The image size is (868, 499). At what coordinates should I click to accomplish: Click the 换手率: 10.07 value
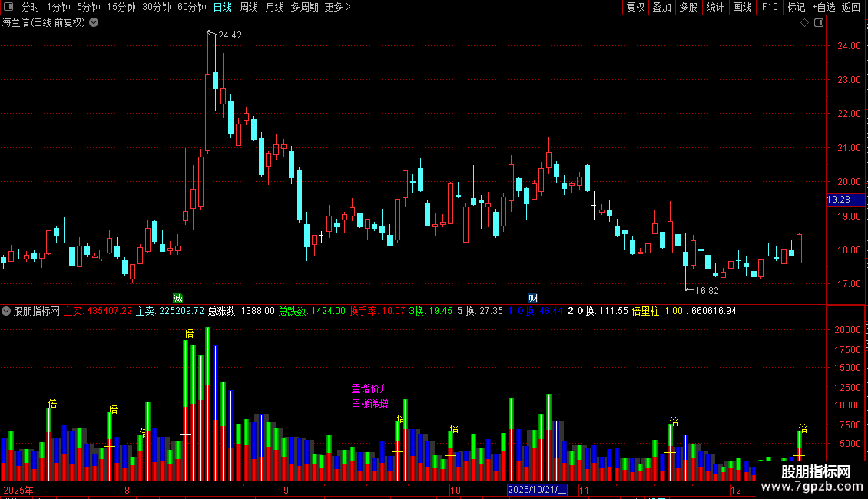pos(377,311)
